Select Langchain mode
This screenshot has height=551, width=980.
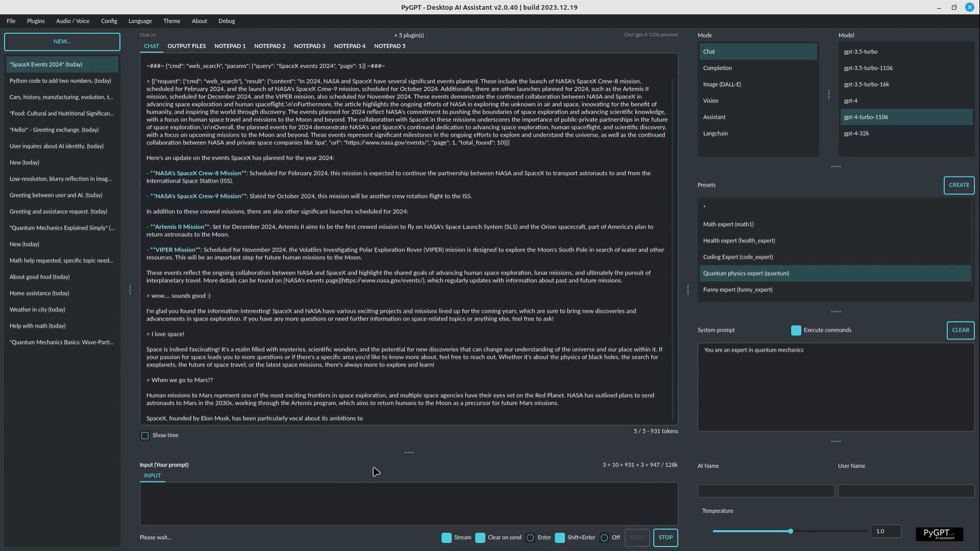[758, 133]
